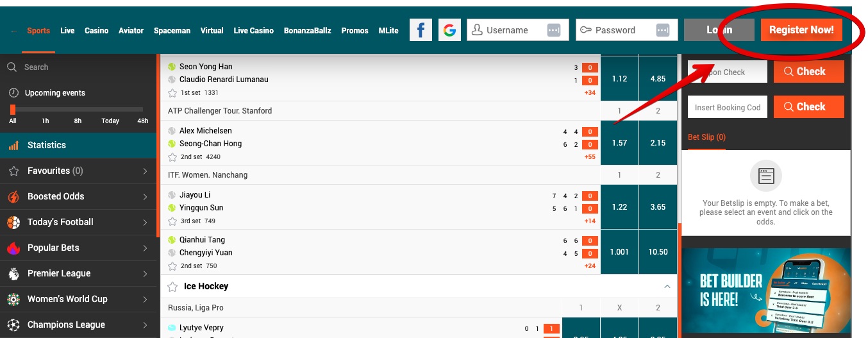Click the Google sign-in icon
The height and width of the screenshot is (338, 868).
point(449,30)
